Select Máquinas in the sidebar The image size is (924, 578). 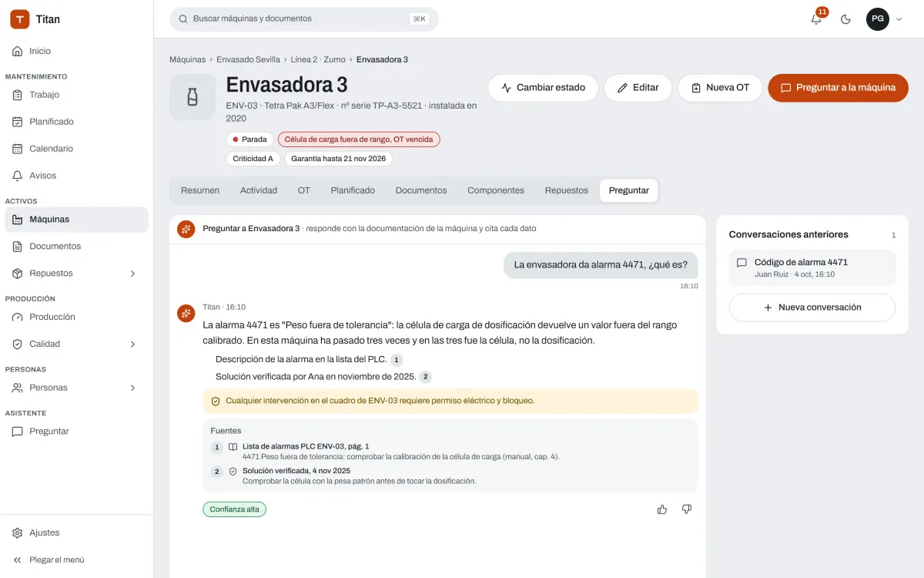76,220
